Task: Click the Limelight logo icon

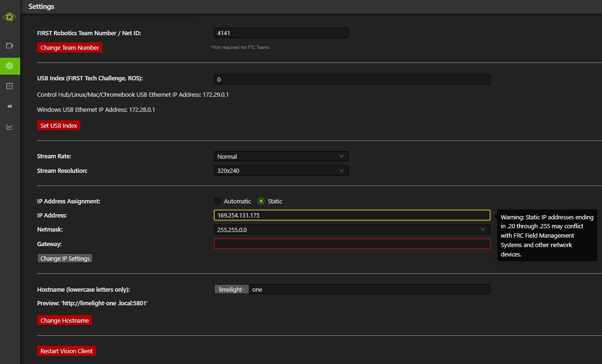Action: point(9,17)
